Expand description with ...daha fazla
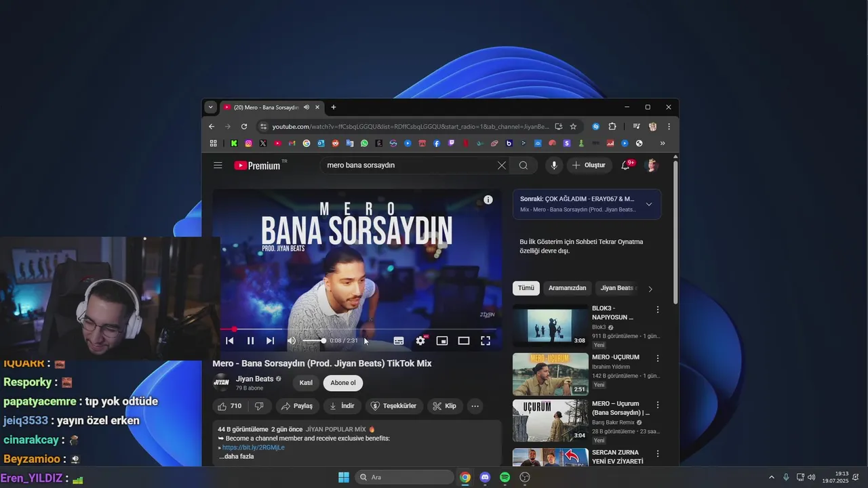The image size is (868, 488). click(x=237, y=456)
